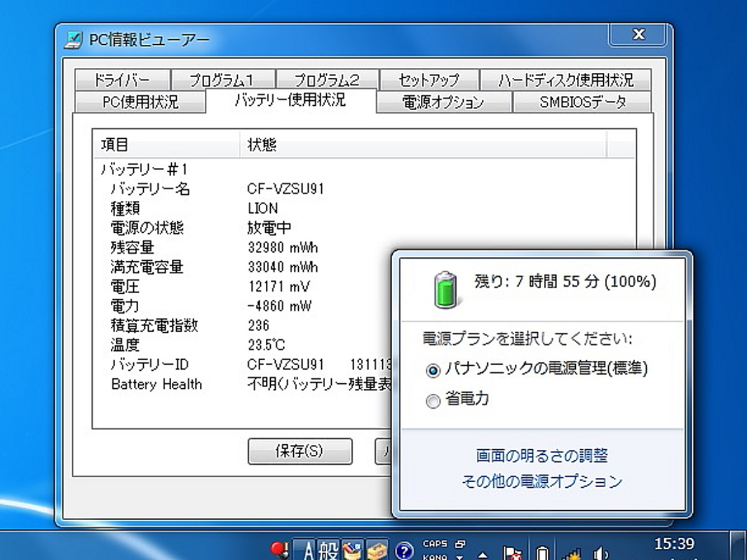Select the Battery Health row
The image size is (747, 560).
click(x=156, y=384)
